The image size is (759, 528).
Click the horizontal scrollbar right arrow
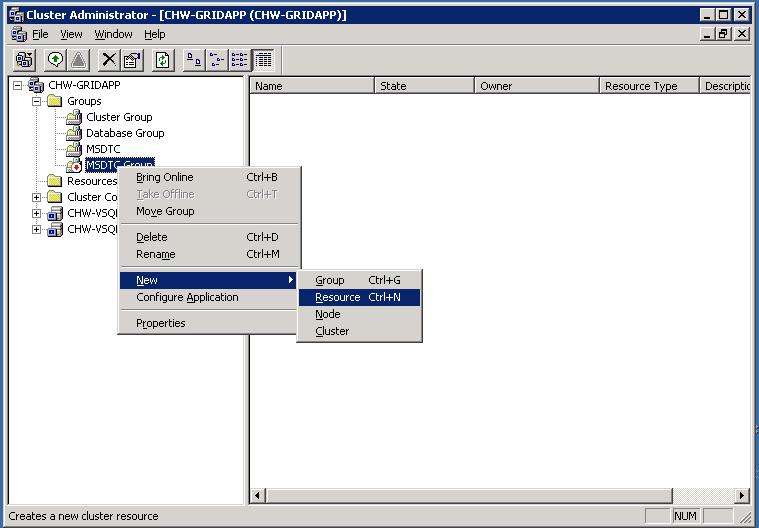point(742,496)
